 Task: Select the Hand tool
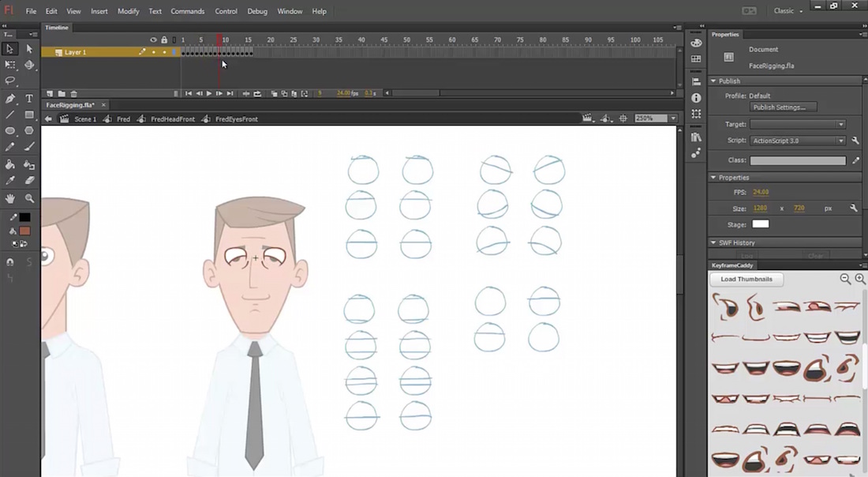10,198
